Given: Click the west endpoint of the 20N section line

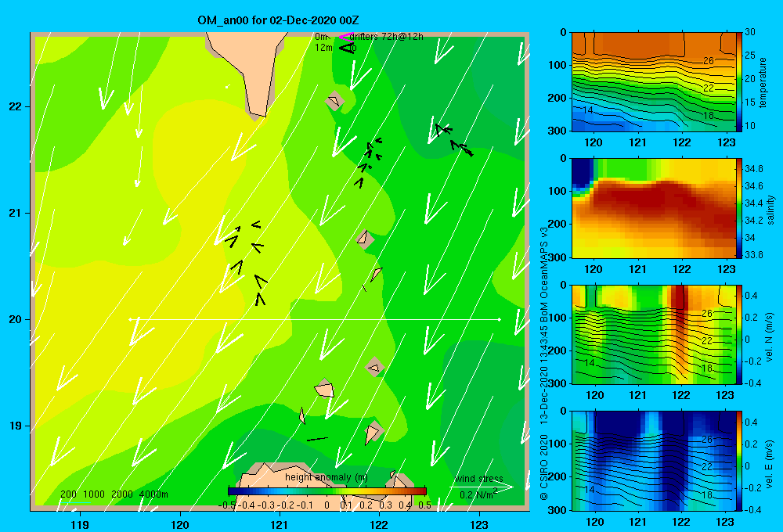Looking at the screenshot, I should [130, 319].
